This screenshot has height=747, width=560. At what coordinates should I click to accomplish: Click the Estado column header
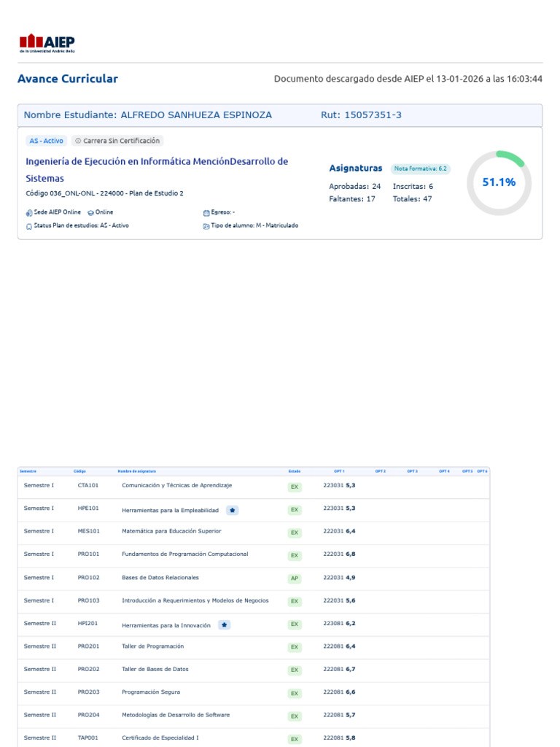point(295,471)
